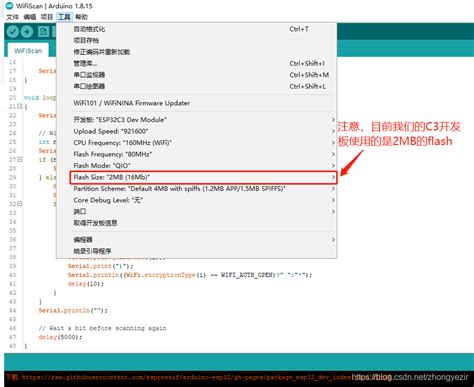
Task: Click the comment Wait a bit before scanning again
Action: [102, 328]
